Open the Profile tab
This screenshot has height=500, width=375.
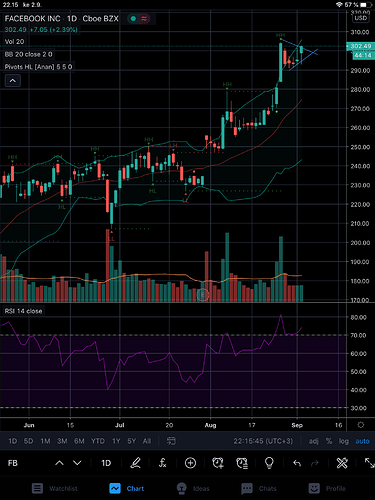327,489
